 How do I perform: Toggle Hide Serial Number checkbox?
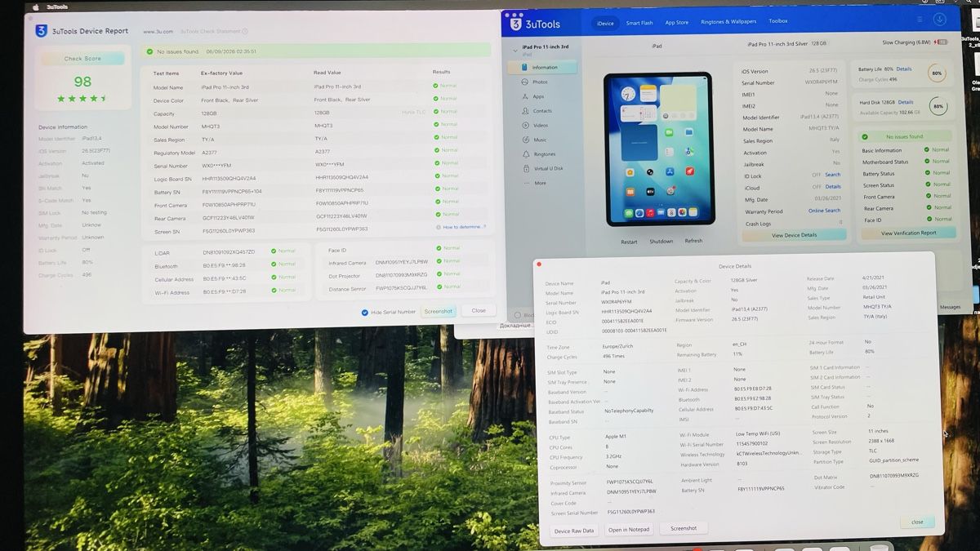pyautogui.click(x=365, y=312)
